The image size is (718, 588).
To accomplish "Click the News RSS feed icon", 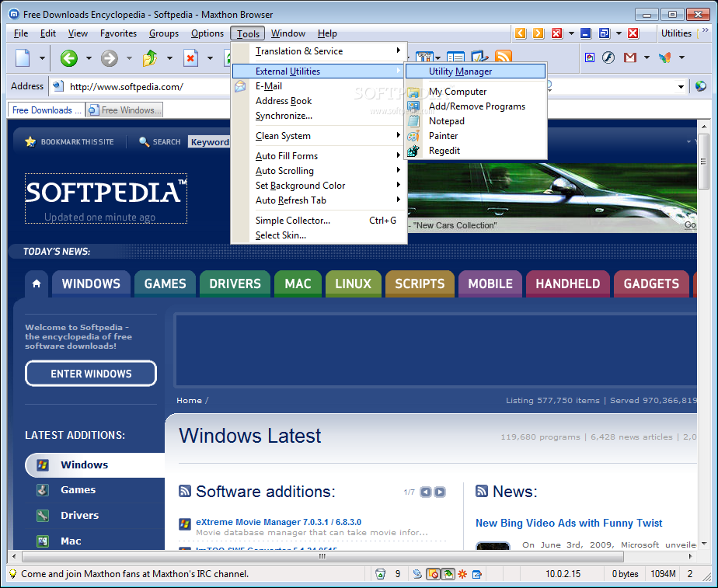I will [482, 492].
